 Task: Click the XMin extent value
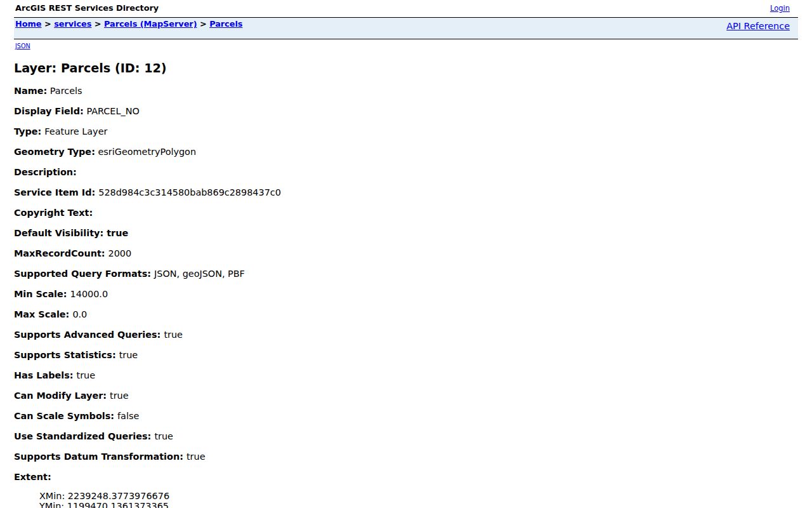104,496
